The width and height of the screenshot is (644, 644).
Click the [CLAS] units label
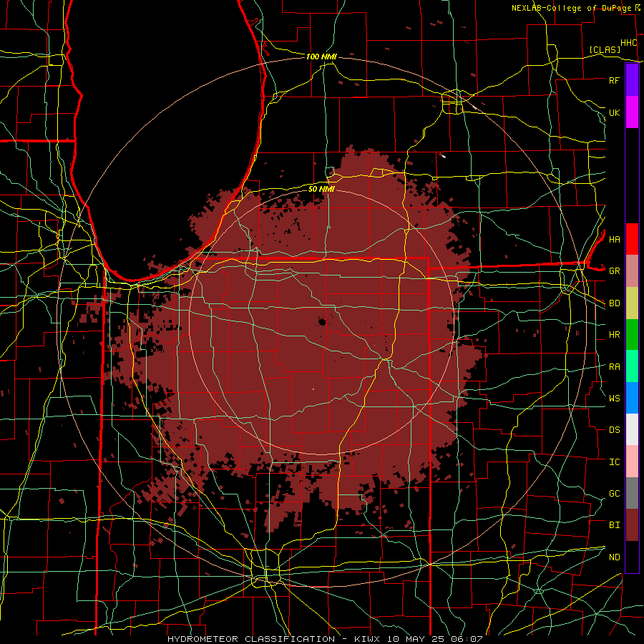click(x=605, y=49)
